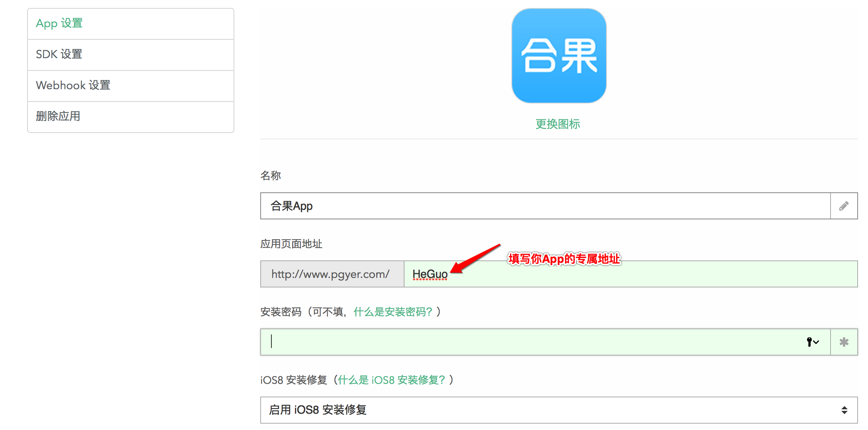Open the SDK 设置 menu item
The image size is (868, 430).
tap(131, 55)
